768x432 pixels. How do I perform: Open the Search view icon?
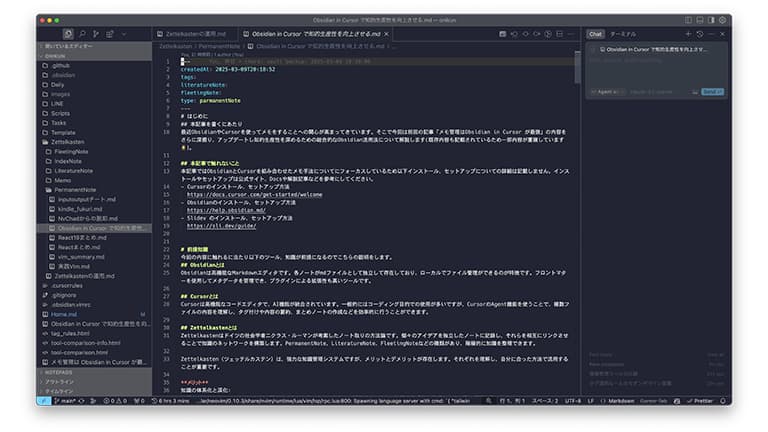[x=82, y=34]
